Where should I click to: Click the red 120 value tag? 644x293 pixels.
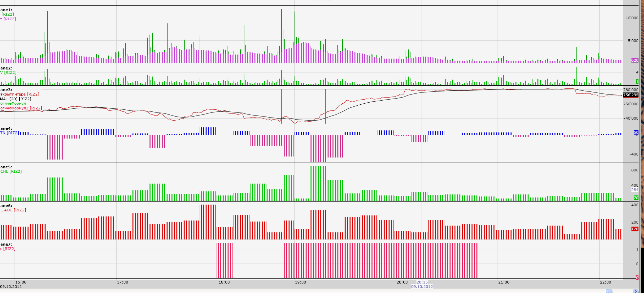pos(635,229)
